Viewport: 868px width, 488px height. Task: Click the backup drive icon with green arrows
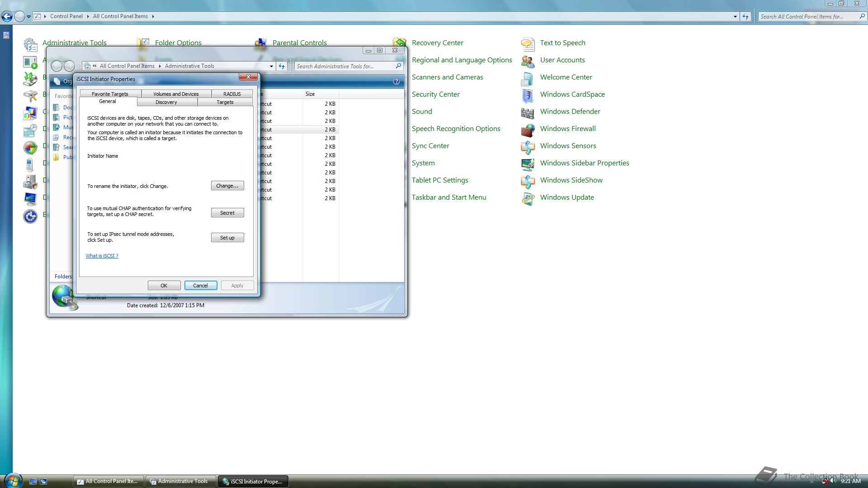pos(30,79)
